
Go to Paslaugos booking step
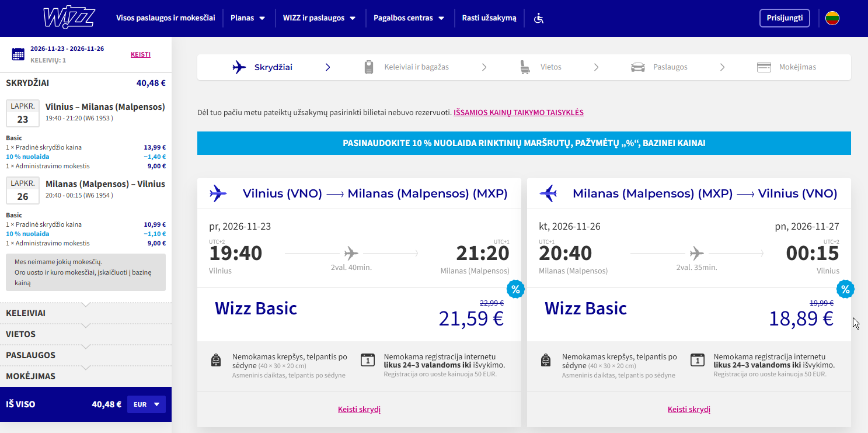click(x=659, y=67)
